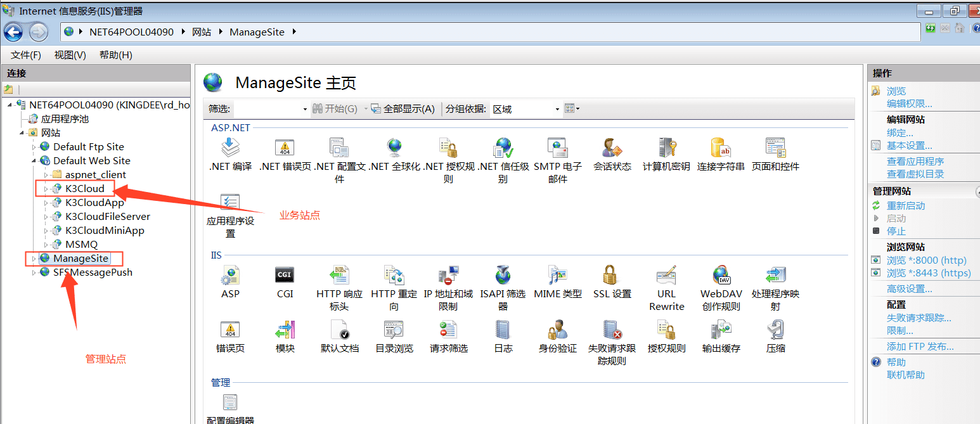Open the 计算机密钥 icon
The image size is (980, 424).
(667, 148)
